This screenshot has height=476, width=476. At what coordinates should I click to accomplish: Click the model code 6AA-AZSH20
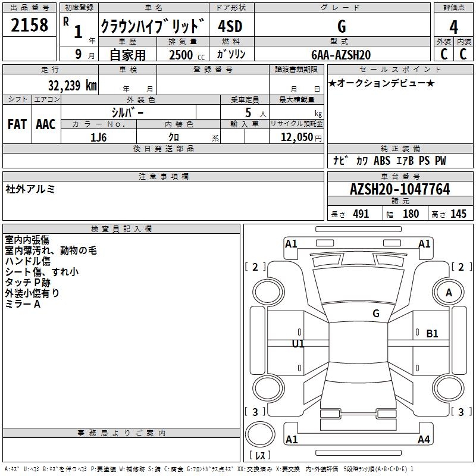pyautogui.click(x=341, y=55)
